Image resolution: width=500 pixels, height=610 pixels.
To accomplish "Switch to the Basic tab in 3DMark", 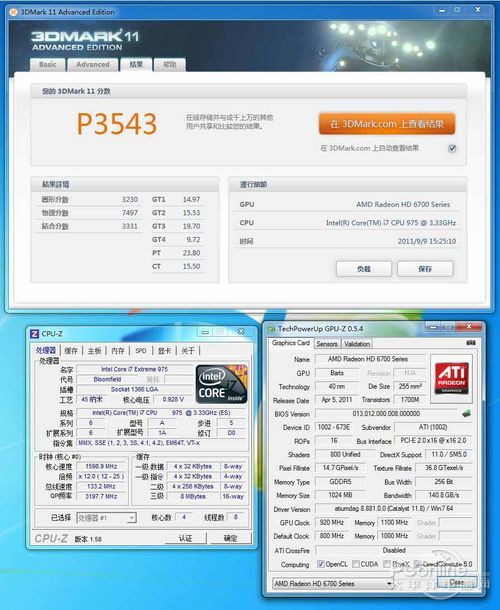I will coord(47,65).
